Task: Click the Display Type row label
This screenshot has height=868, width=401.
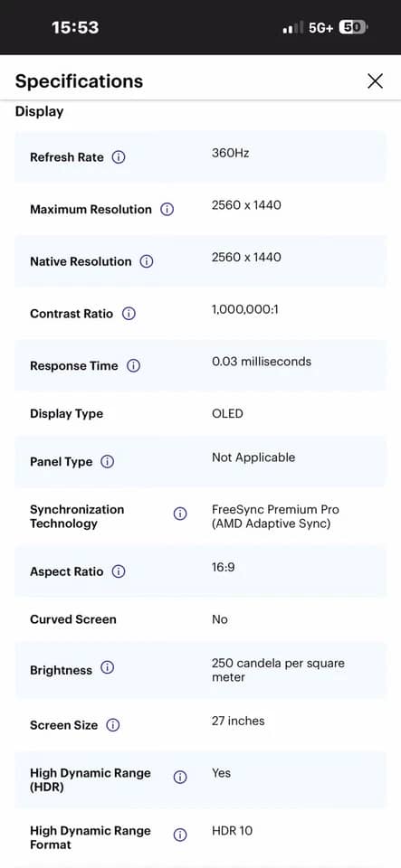Action: click(x=66, y=414)
